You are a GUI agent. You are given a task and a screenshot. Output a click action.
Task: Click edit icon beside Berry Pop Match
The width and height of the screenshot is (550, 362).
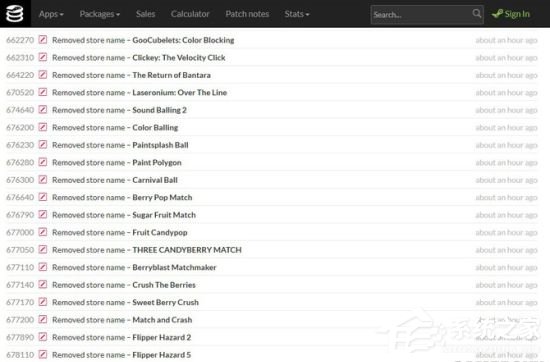[x=43, y=197]
